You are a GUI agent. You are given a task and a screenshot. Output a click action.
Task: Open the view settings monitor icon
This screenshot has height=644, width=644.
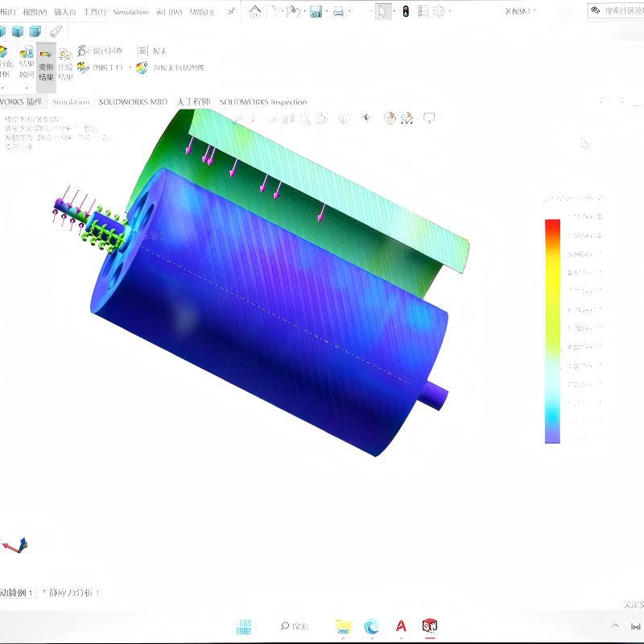[x=429, y=118]
